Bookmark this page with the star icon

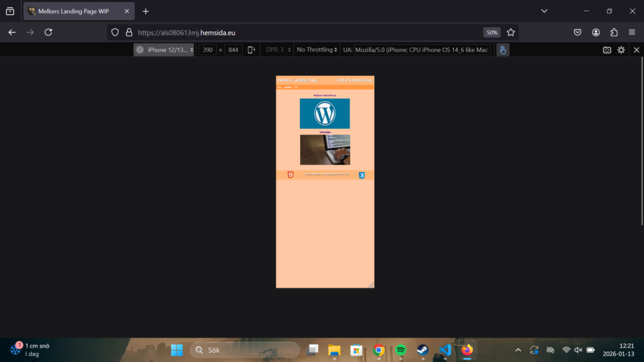coord(511,32)
